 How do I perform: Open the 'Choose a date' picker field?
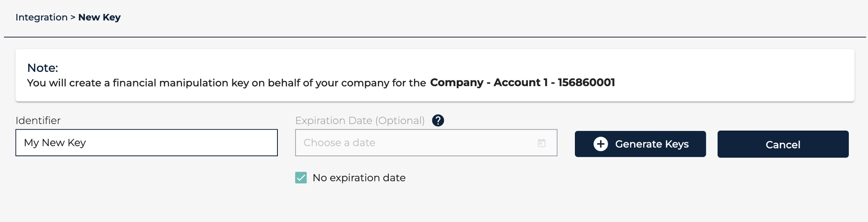pyautogui.click(x=413, y=143)
